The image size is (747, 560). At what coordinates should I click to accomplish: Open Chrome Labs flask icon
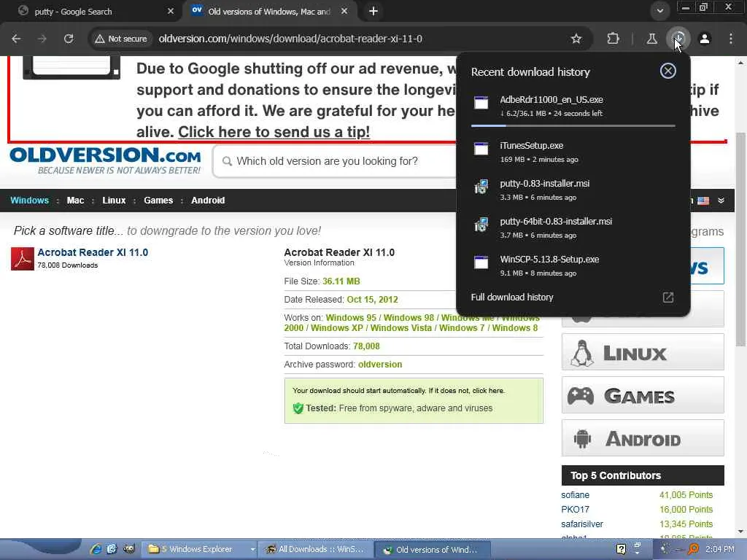(651, 39)
